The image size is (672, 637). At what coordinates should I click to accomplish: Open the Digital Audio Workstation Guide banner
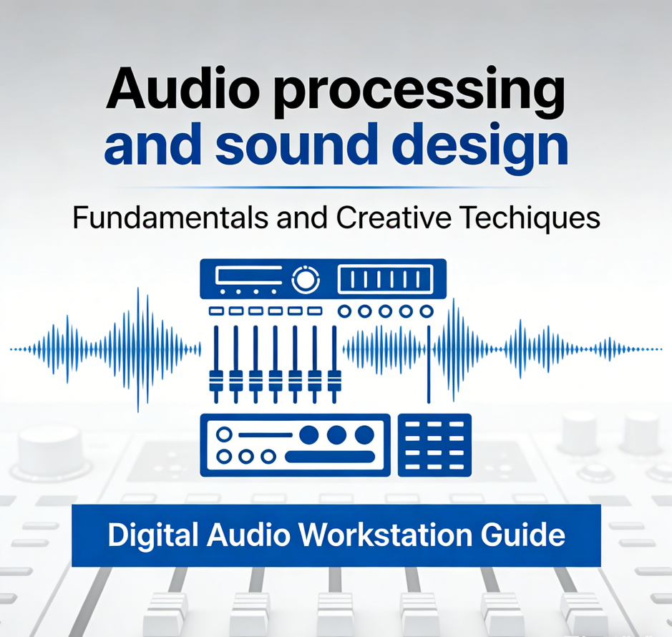point(336,535)
